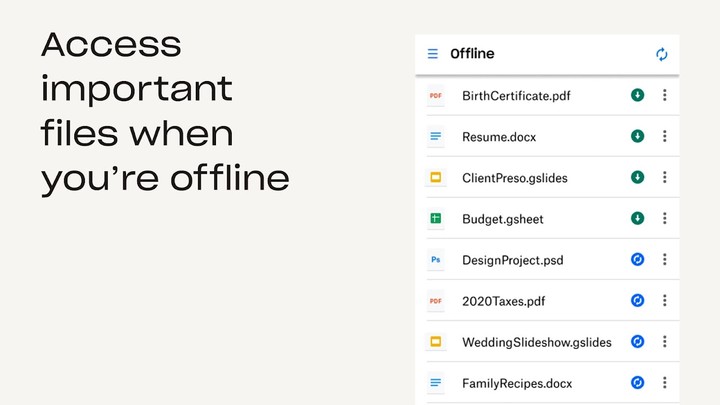The width and height of the screenshot is (720, 405).
Task: Click the Budget.gsheet green offline icon
Action: pos(637,218)
